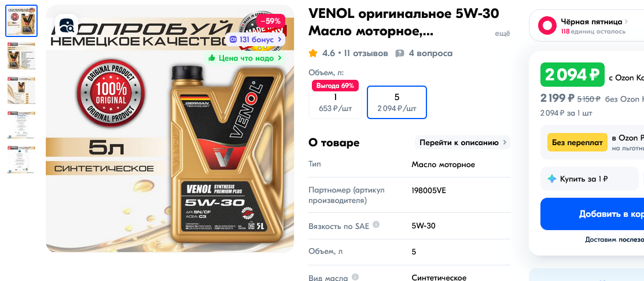The image size is (644, 281).
Task: Click the question bubble icon near 4 вопроса
Action: coord(400,53)
